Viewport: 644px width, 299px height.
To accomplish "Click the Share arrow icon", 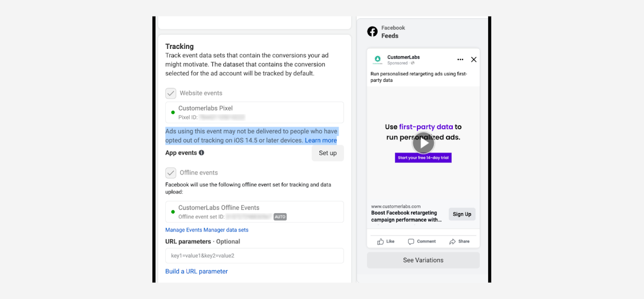I will click(452, 242).
